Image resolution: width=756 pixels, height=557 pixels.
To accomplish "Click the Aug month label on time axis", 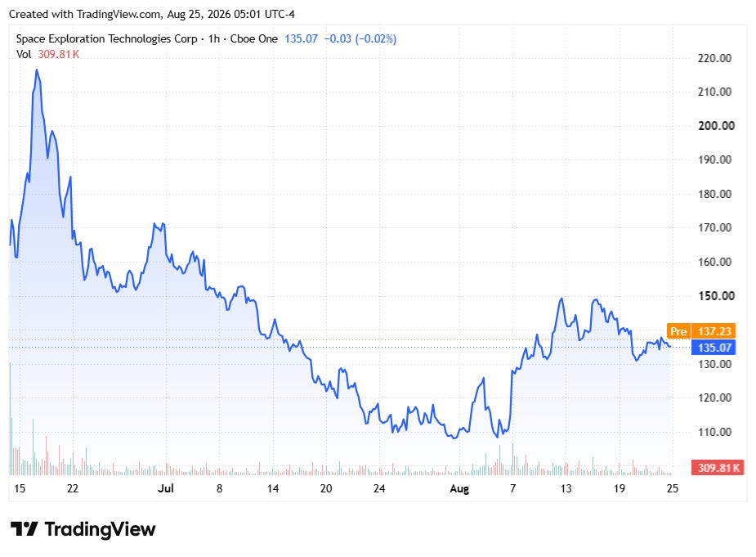I will click(459, 489).
